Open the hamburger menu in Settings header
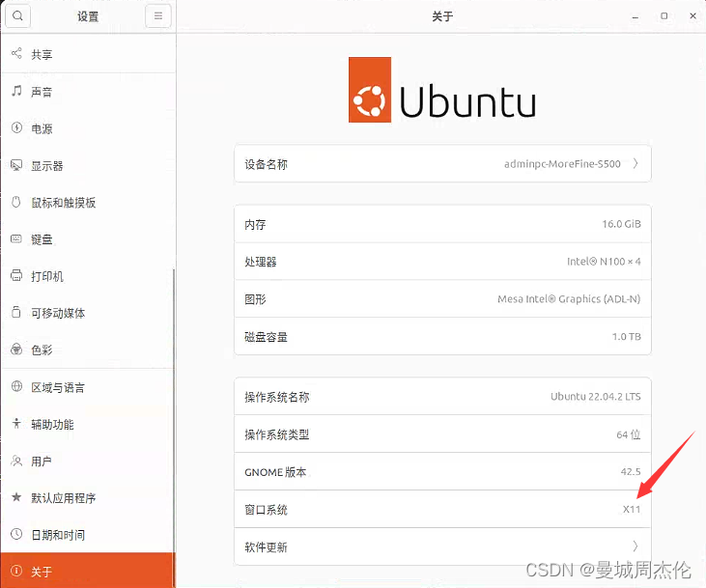The height and width of the screenshot is (588, 706). (x=158, y=16)
